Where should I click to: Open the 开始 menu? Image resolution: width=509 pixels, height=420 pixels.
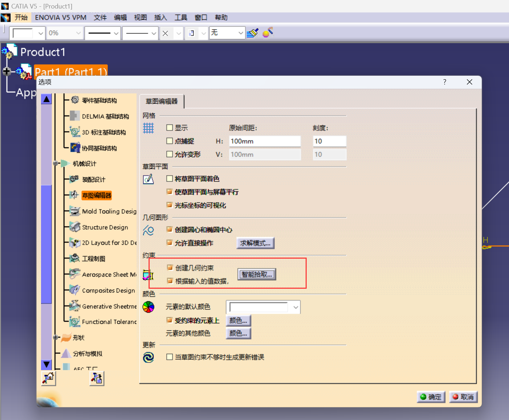click(x=21, y=17)
